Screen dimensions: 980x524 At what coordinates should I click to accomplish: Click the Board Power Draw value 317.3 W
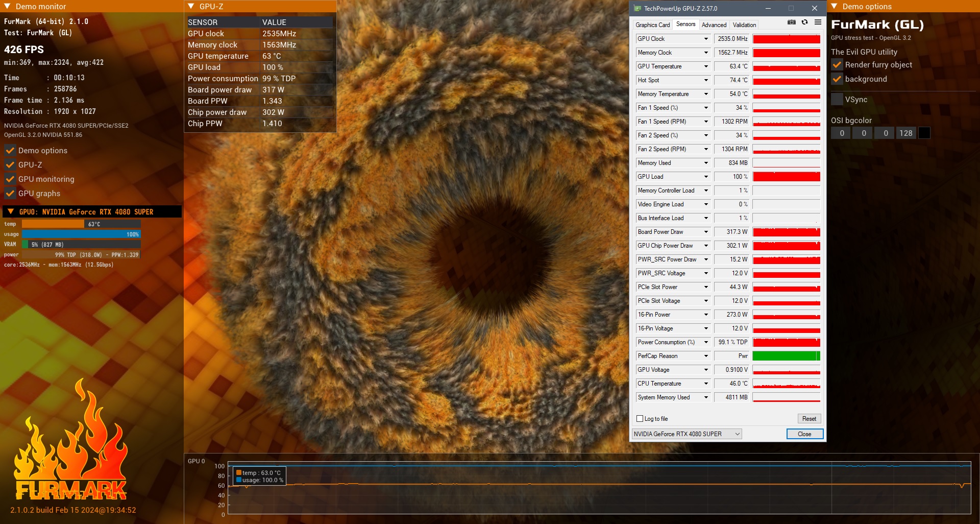[x=732, y=232]
